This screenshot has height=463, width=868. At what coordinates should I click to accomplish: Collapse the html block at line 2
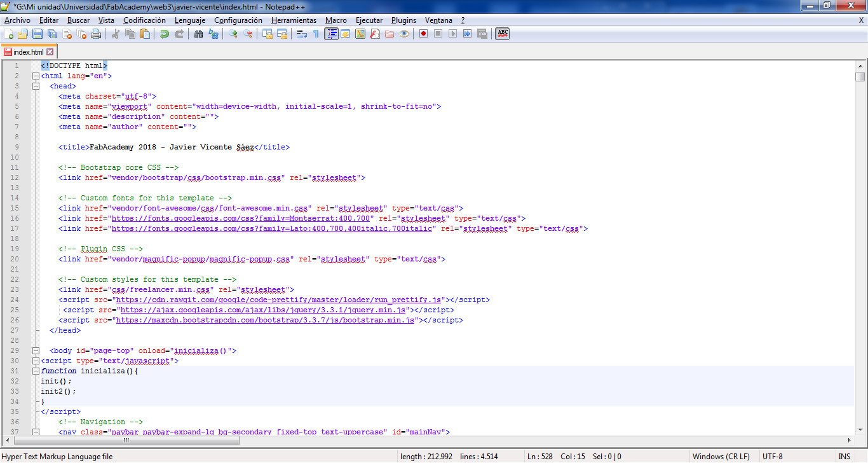tap(36, 76)
